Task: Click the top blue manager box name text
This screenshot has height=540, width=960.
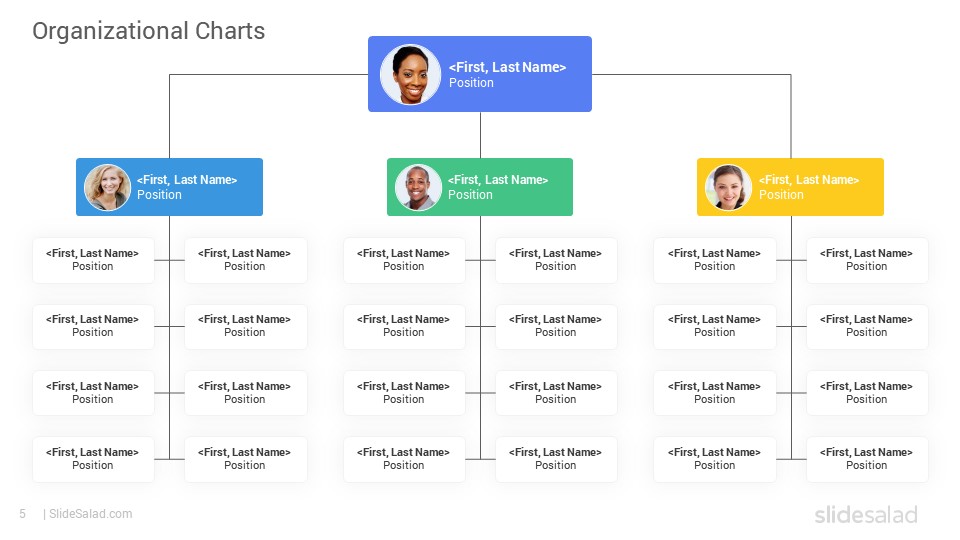Action: click(508, 67)
